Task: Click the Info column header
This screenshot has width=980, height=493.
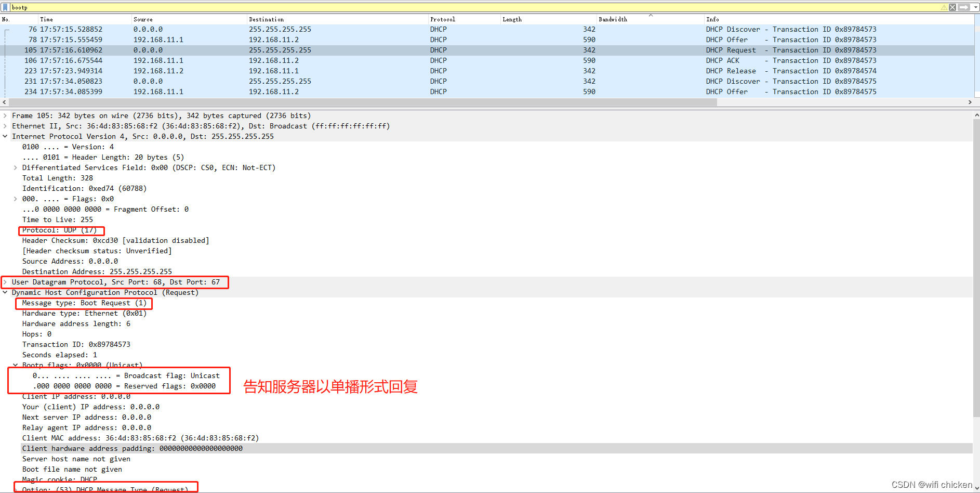Action: point(839,19)
